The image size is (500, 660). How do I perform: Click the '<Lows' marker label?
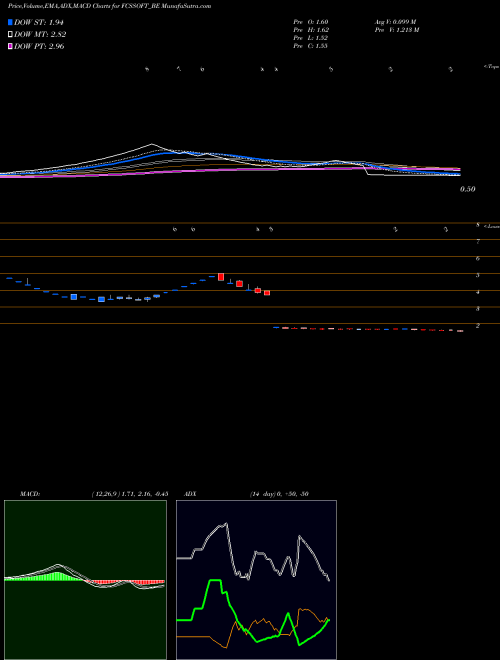pos(492,226)
